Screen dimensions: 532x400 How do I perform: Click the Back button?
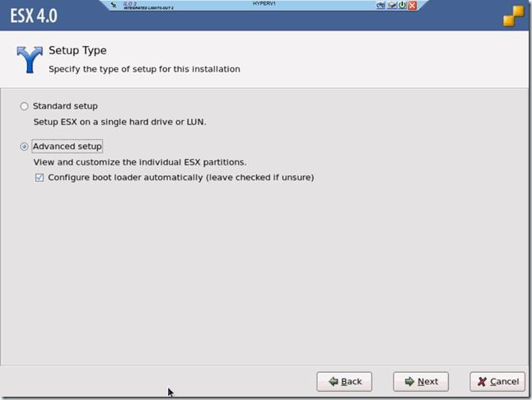[x=344, y=382]
